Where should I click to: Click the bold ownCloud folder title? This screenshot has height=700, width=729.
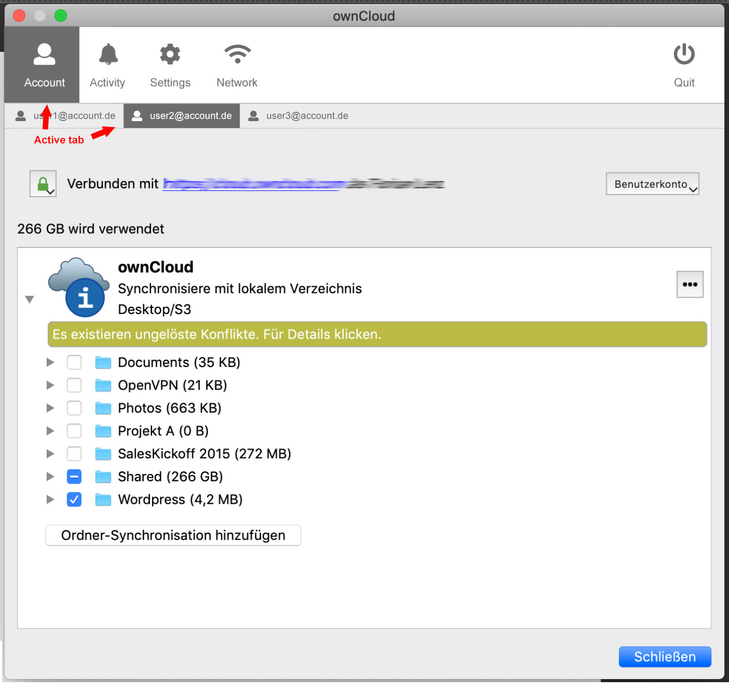point(156,267)
